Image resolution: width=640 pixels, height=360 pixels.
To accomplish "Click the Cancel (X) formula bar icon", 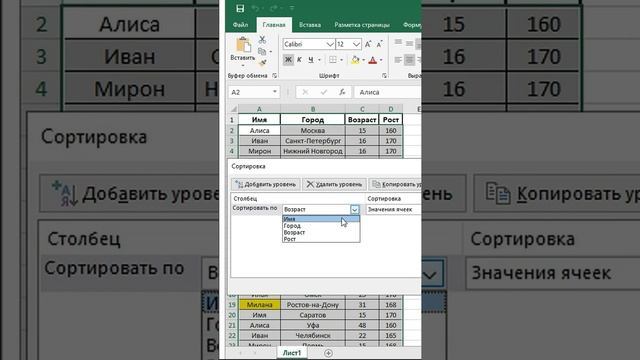I will click(305, 92).
